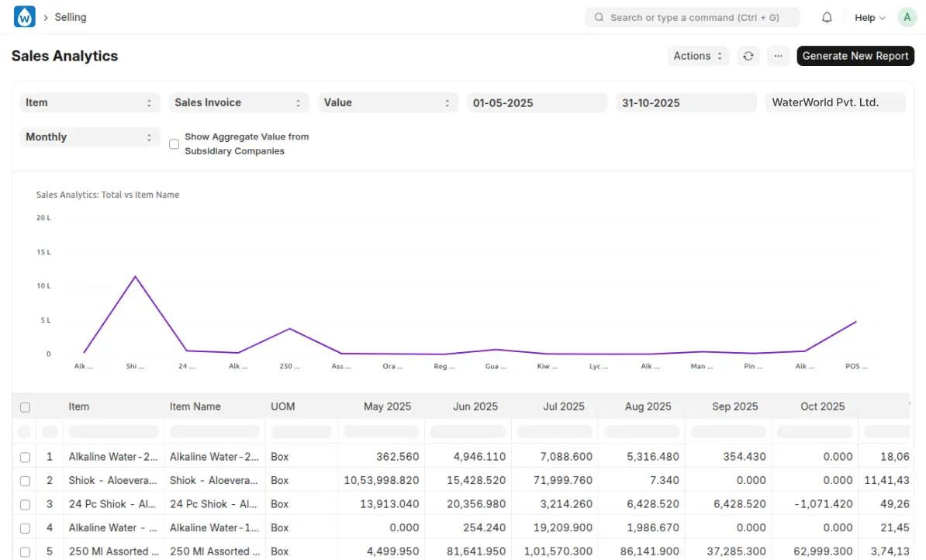Open the Help menu
926x560 pixels.
(x=869, y=17)
